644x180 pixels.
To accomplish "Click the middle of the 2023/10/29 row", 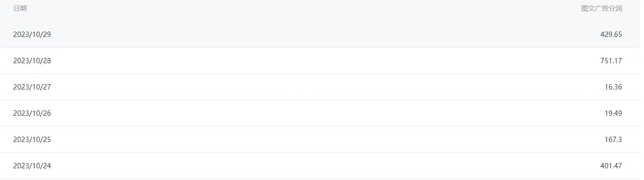I will click(x=319, y=35).
